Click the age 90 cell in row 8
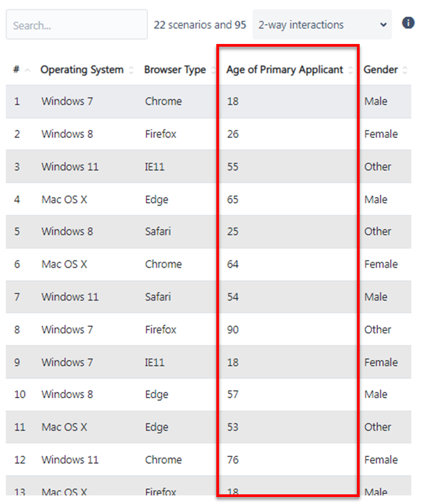This screenshot has width=423, height=504. [x=233, y=330]
